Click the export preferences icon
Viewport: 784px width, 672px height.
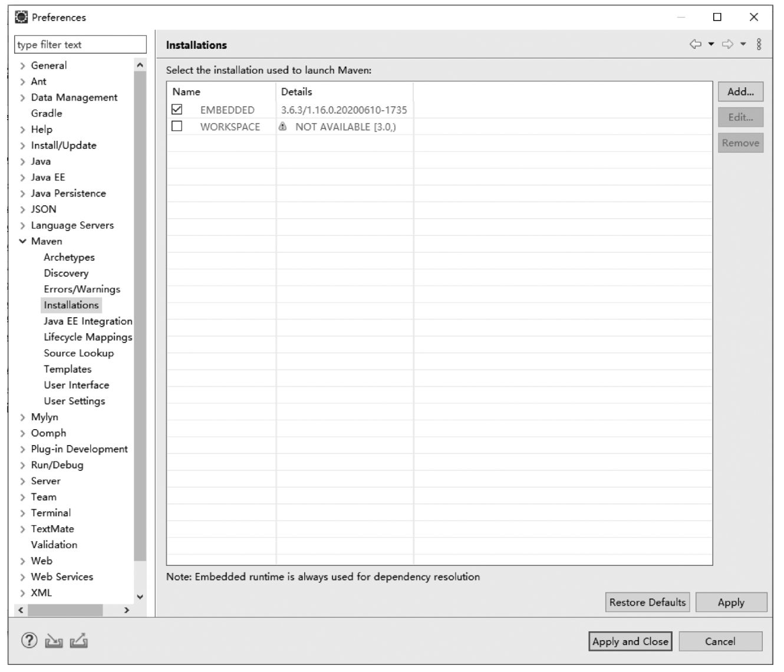79,640
